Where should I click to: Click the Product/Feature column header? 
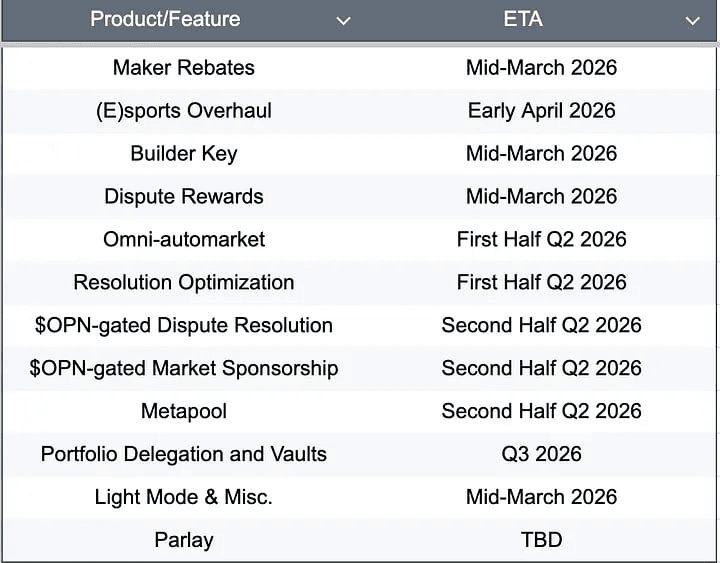pyautogui.click(x=165, y=20)
